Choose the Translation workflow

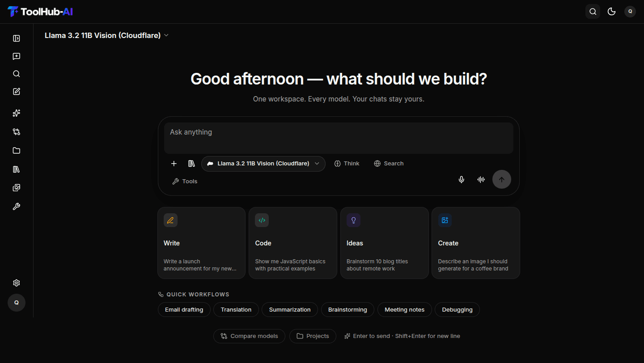[x=236, y=310]
